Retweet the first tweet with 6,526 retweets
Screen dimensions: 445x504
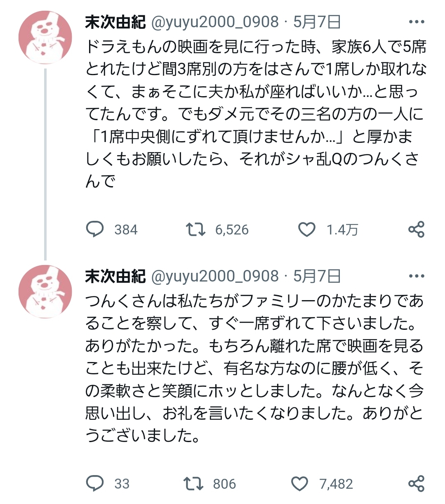point(195,230)
